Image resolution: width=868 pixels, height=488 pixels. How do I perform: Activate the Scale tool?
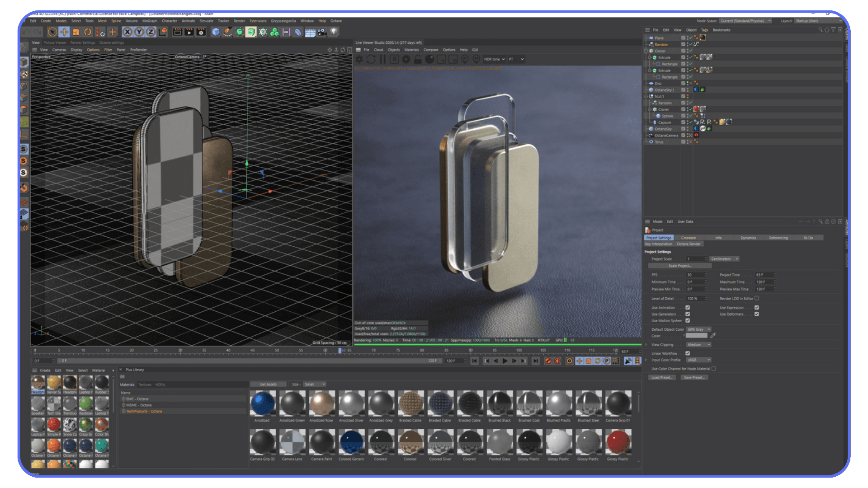click(x=76, y=32)
